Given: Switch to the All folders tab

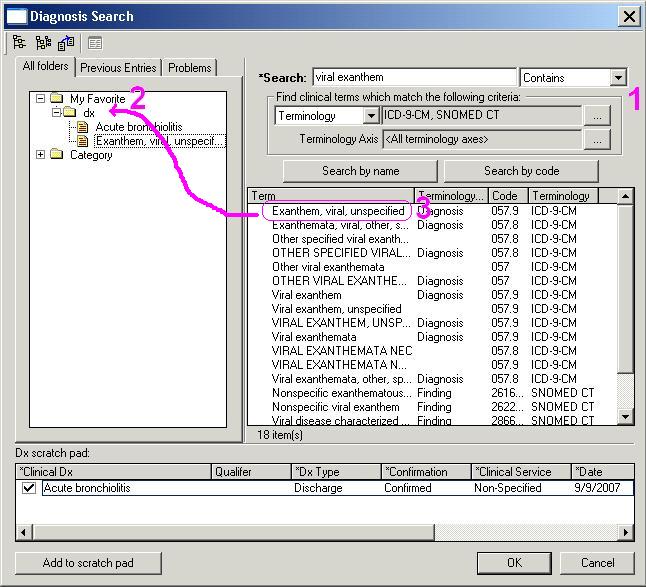Looking at the screenshot, I should pyautogui.click(x=45, y=66).
